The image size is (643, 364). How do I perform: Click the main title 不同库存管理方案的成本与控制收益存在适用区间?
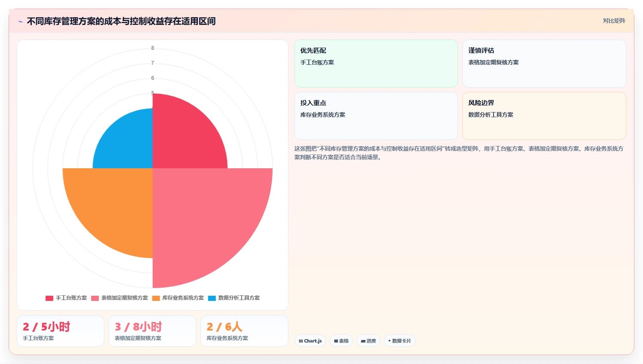[x=121, y=21]
